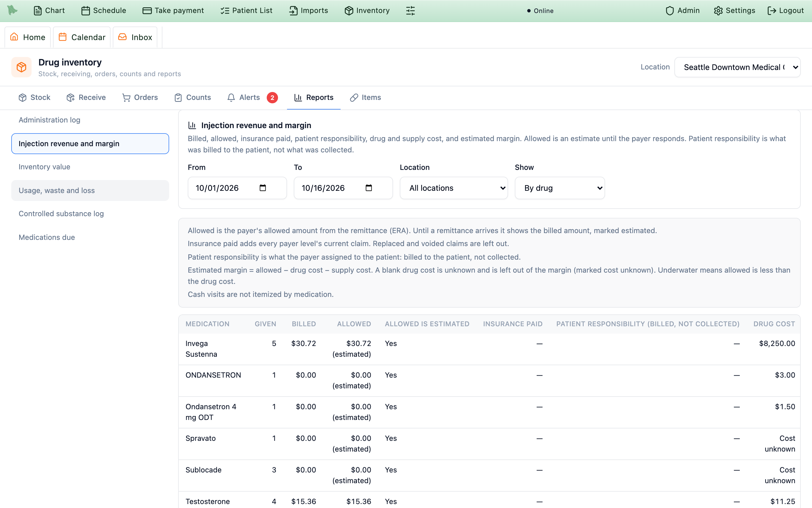Open Usage, waste and loss report
Viewport: 812px width, 508px height.
[x=90, y=190]
